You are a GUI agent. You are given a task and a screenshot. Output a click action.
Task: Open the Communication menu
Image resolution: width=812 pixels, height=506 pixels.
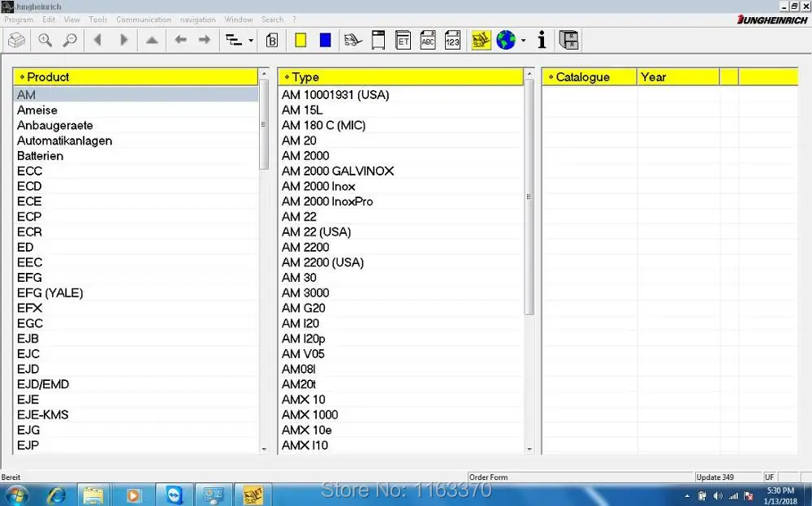(144, 19)
